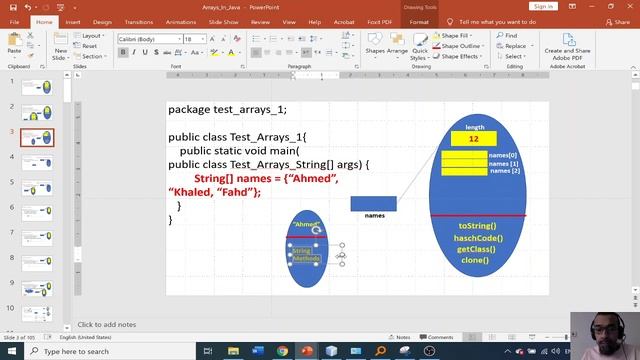Click the Undo arrow icon
The width and height of the screenshot is (640, 360).
(x=28, y=7)
